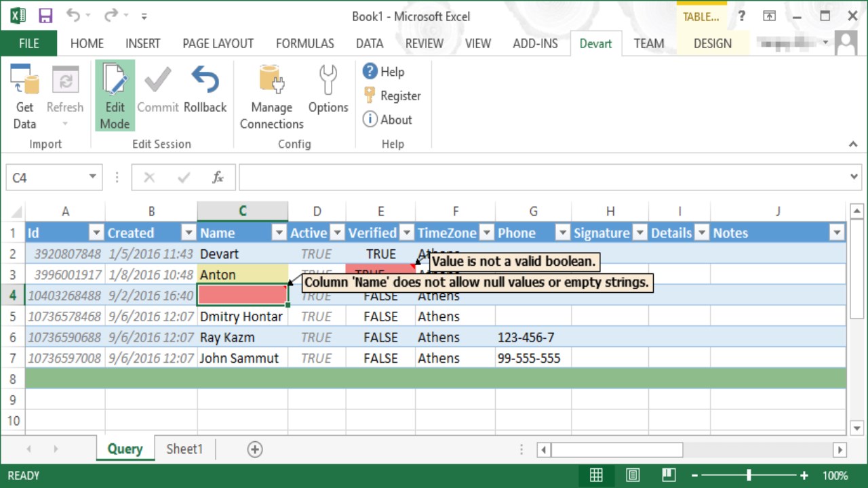Click the Rollback arrow icon

point(205,80)
